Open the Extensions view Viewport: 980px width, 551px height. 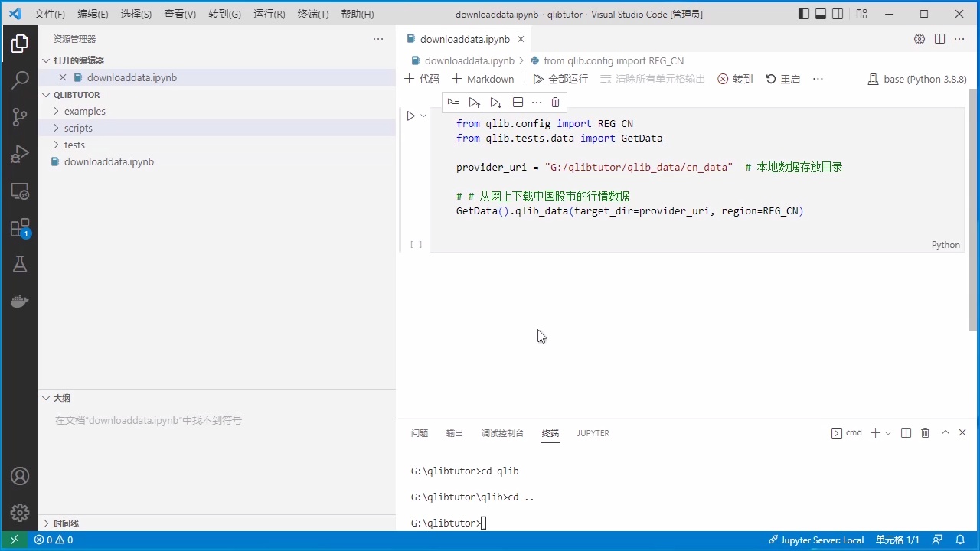point(20,228)
